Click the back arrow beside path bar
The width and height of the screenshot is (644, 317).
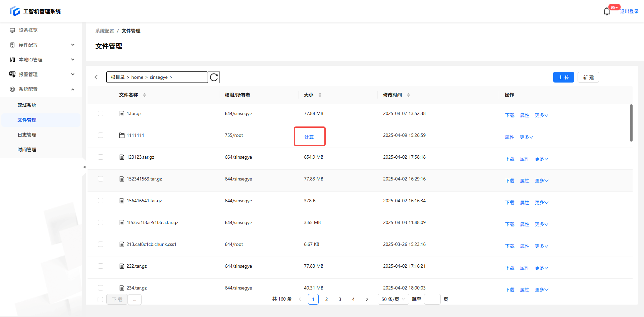point(96,77)
